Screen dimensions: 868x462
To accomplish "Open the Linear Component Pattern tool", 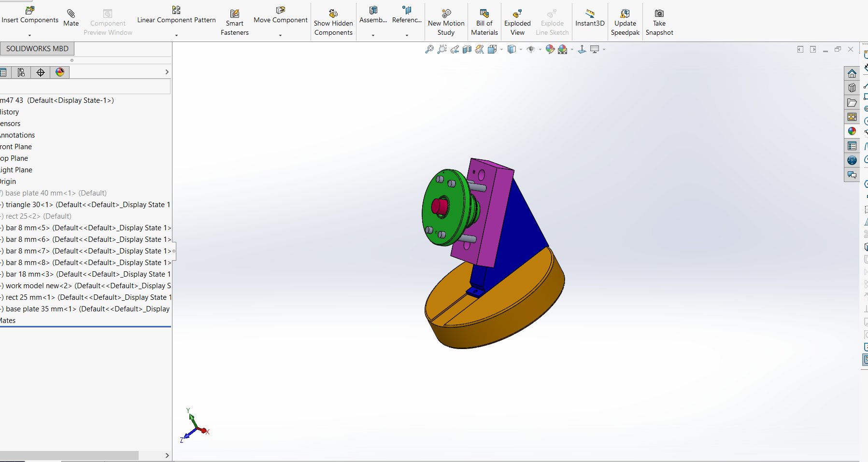I will pos(176,15).
